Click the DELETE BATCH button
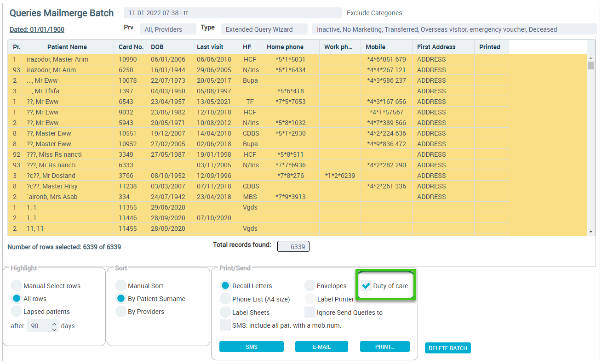 click(x=448, y=348)
